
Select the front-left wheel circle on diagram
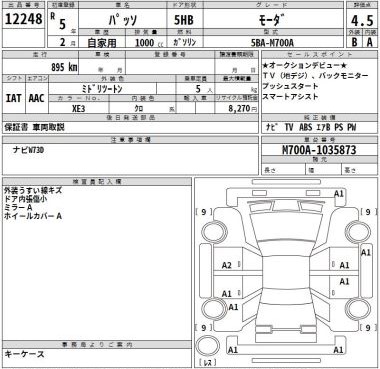(213, 232)
